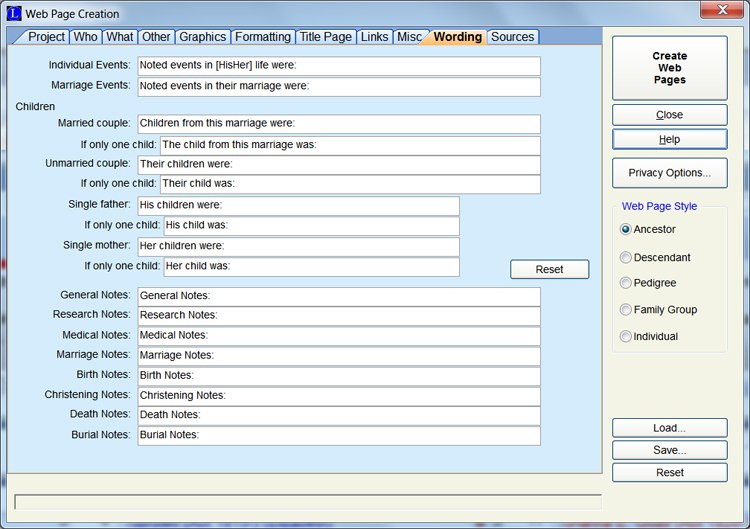Click the progress bar at bottom
Viewport: 750px width, 529px height.
click(x=308, y=502)
